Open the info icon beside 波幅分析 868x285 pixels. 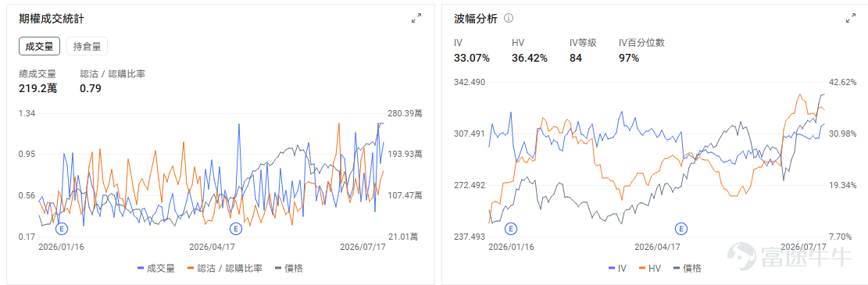[509, 18]
